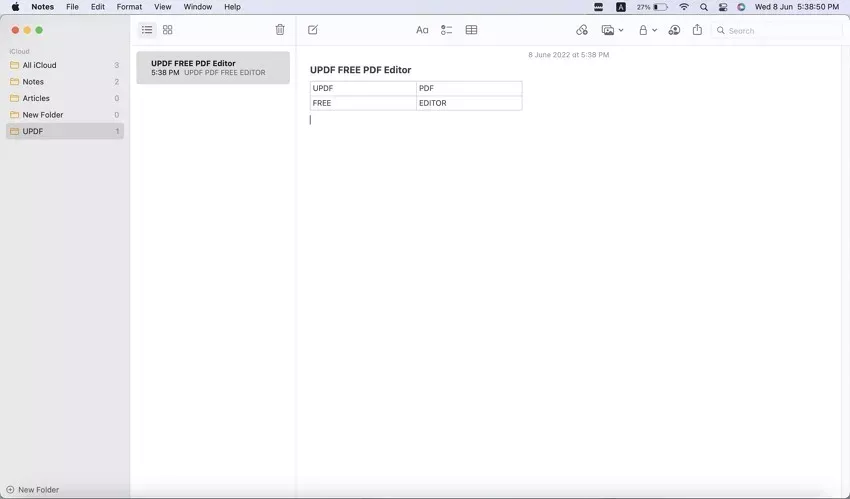850x499 pixels.
Task: Expand the lock dropdown arrow
Action: [654, 30]
